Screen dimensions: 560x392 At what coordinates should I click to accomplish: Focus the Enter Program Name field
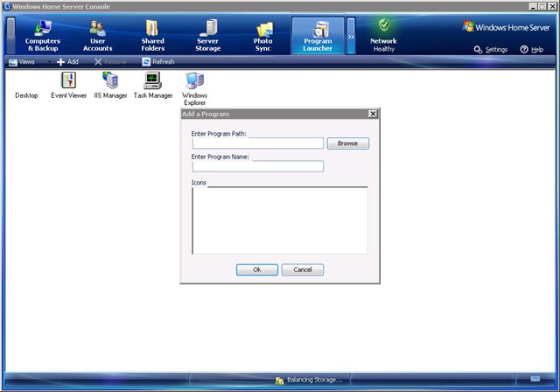pos(258,166)
